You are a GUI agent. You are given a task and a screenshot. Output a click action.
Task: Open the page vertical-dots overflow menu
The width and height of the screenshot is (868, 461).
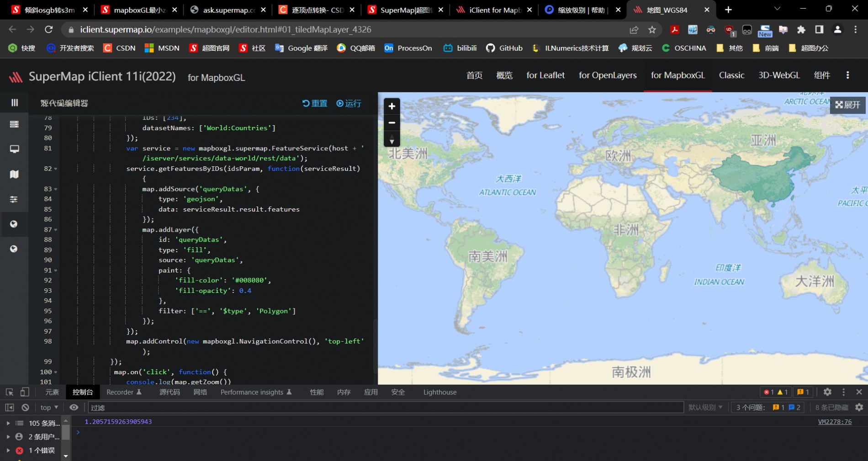(848, 75)
